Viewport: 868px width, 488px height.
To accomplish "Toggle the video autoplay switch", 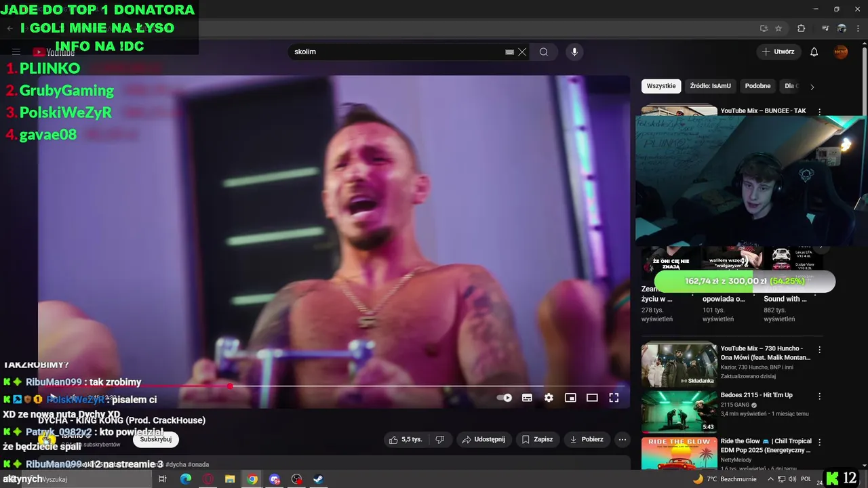I will click(505, 398).
